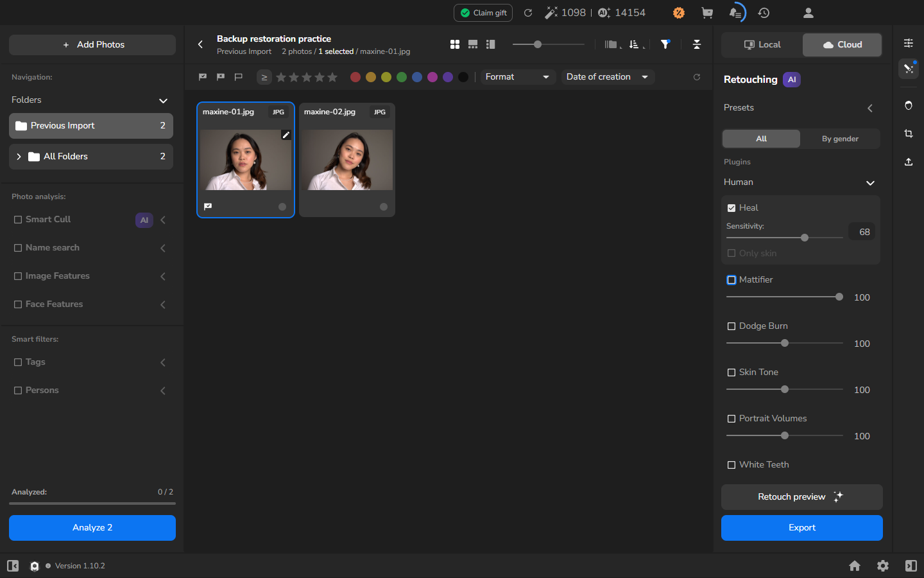
Task: Switch to the Cloud tab
Action: click(x=842, y=45)
